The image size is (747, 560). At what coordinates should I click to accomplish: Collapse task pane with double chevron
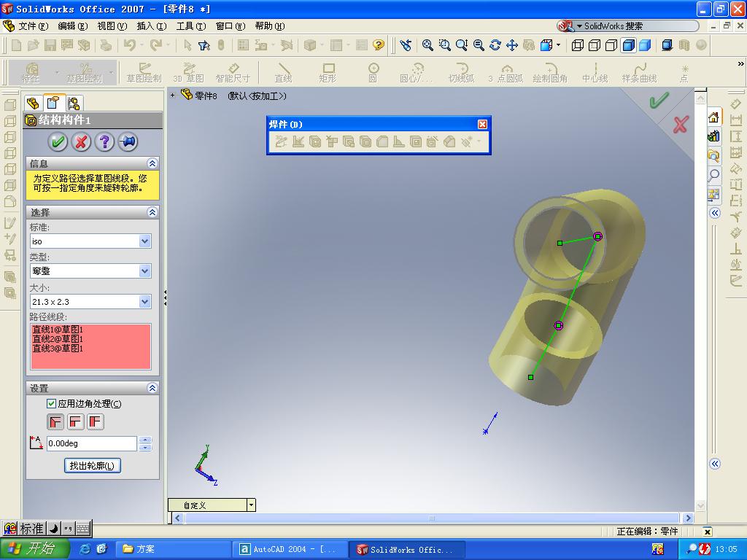click(x=715, y=213)
